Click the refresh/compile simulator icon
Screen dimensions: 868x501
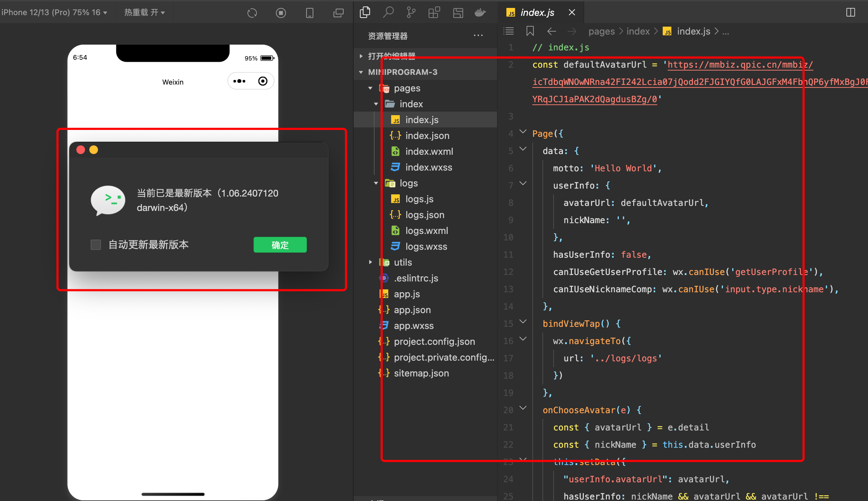pyautogui.click(x=252, y=13)
